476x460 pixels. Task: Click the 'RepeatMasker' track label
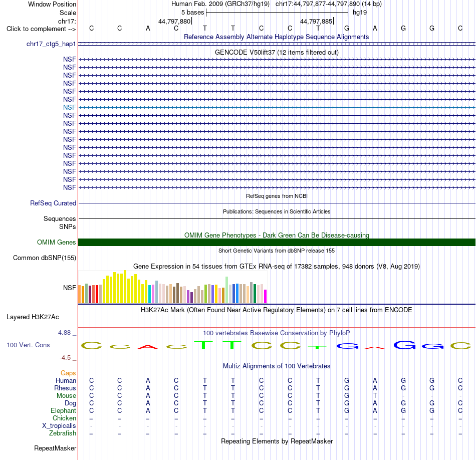click(55, 448)
